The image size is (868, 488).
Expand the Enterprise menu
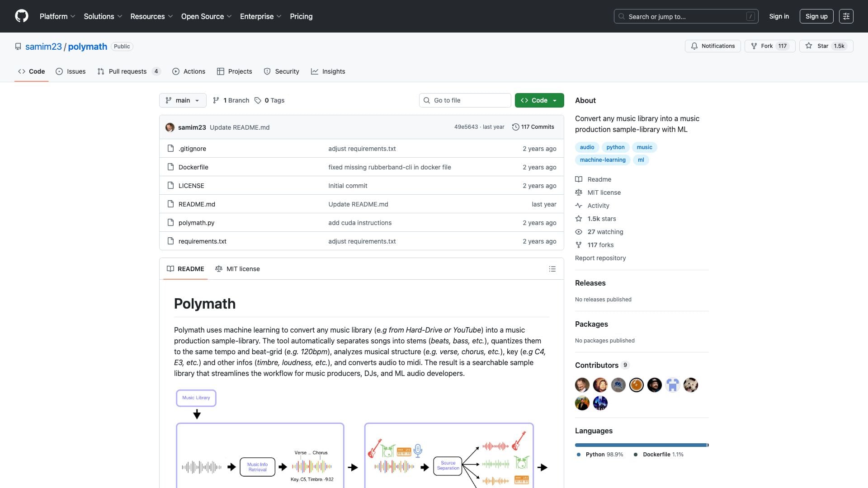[x=261, y=16]
